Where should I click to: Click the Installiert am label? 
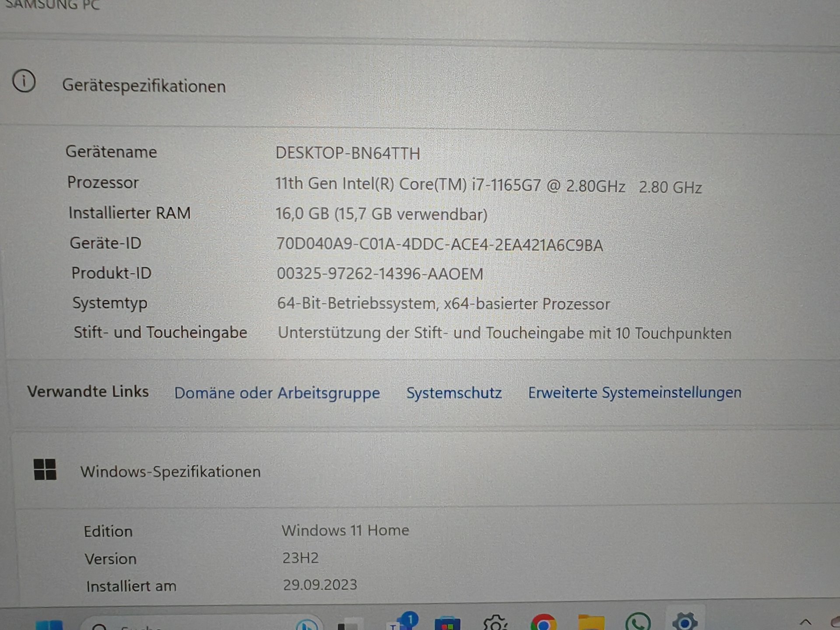pyautogui.click(x=131, y=586)
